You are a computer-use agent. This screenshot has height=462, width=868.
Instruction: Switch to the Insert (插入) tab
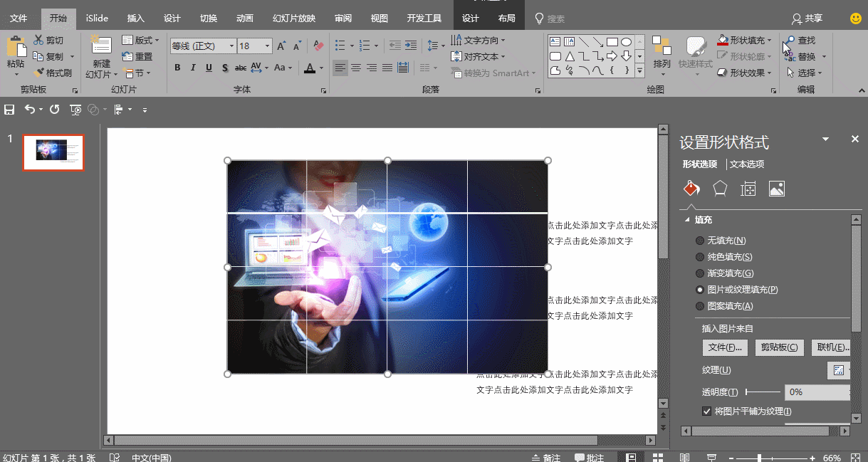click(135, 19)
